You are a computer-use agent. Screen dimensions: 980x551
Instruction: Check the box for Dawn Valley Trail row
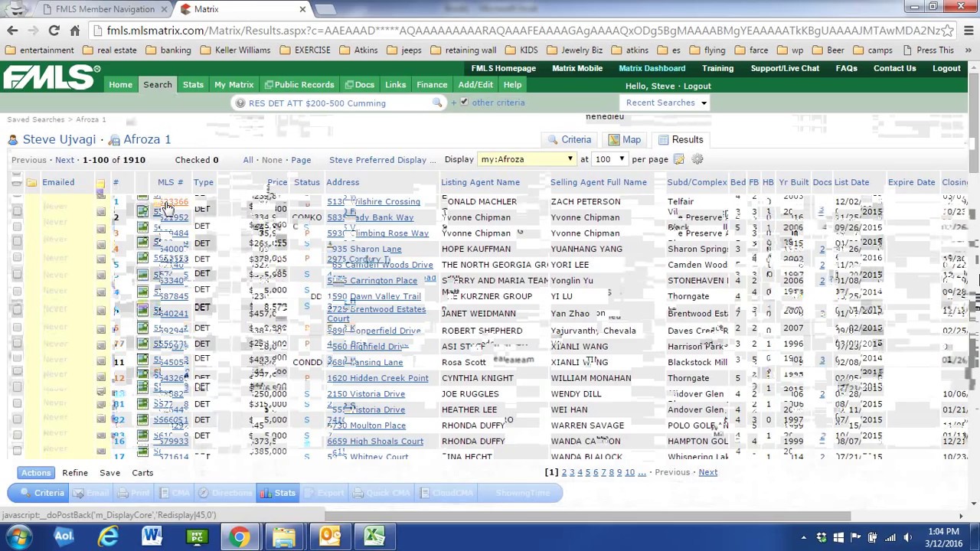click(17, 292)
